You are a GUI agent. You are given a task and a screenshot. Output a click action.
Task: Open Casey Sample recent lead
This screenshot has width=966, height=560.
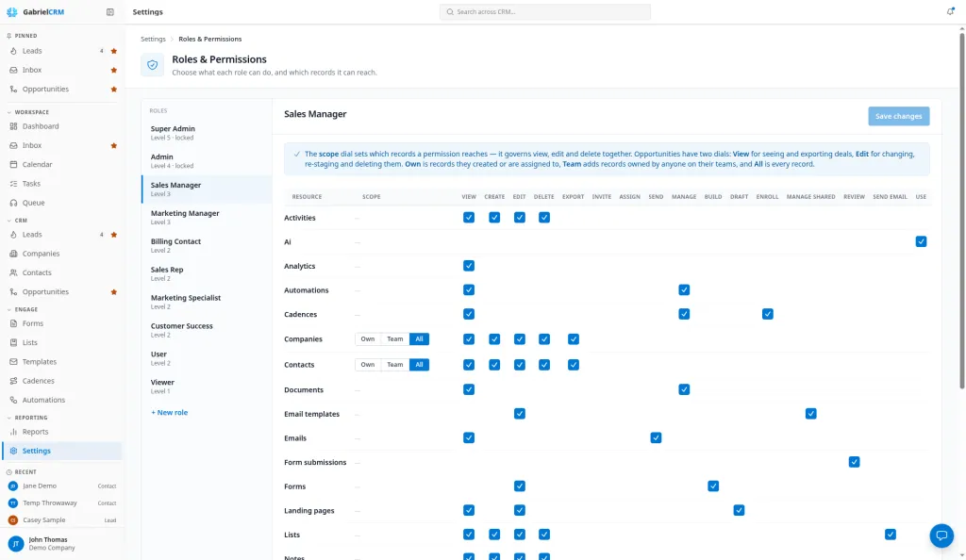coord(61,520)
